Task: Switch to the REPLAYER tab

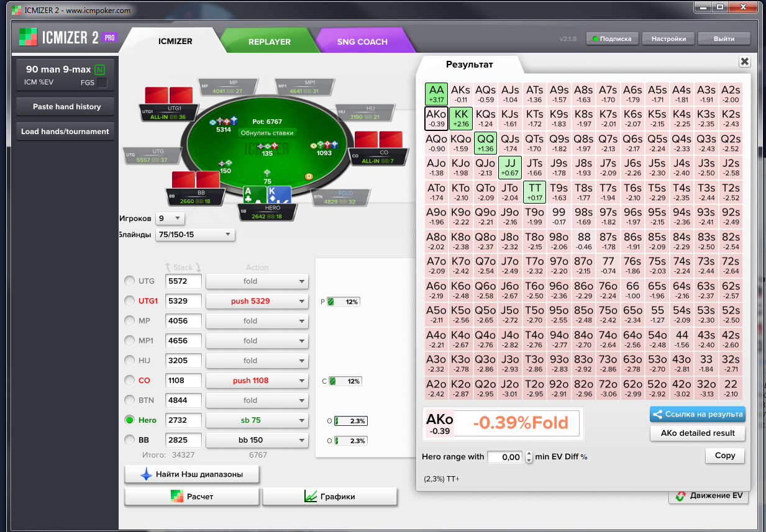Action: (x=270, y=42)
